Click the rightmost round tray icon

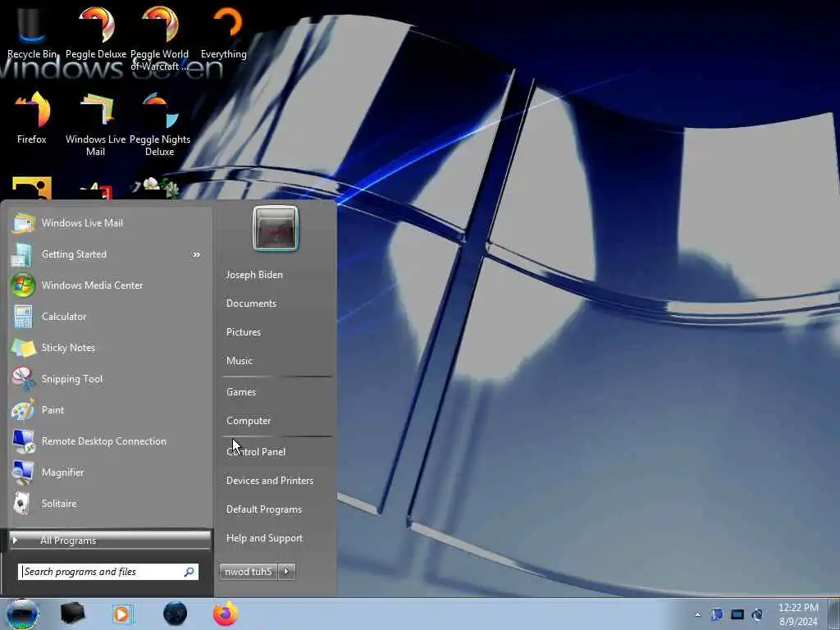click(757, 614)
